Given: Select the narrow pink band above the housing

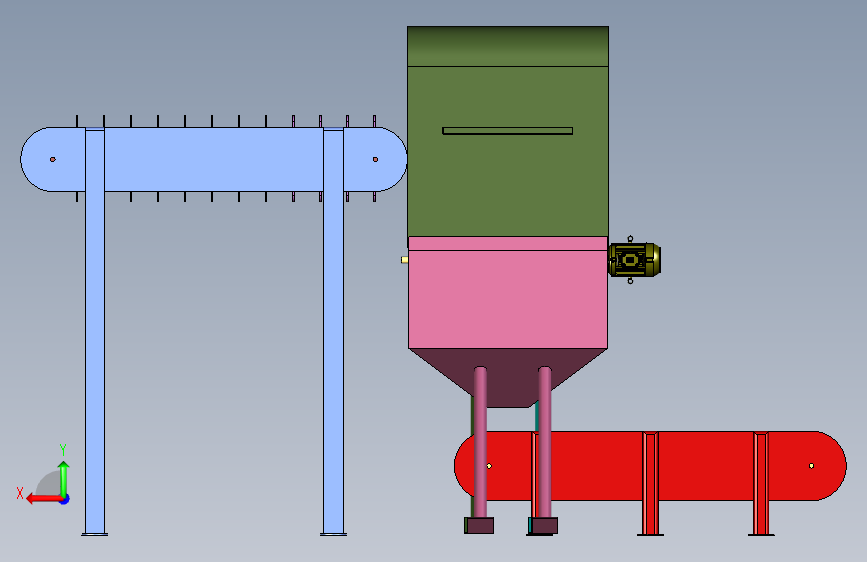Looking at the screenshot, I should coord(508,243).
